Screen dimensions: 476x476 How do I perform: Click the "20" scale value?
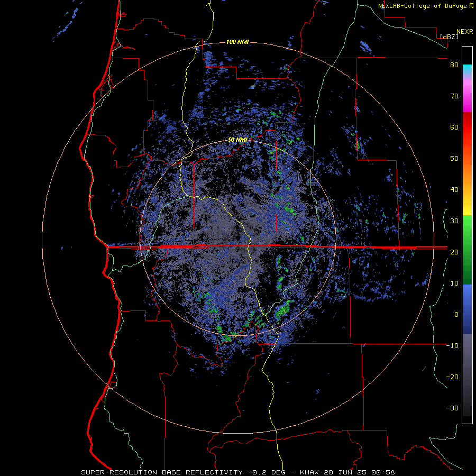coord(454,252)
